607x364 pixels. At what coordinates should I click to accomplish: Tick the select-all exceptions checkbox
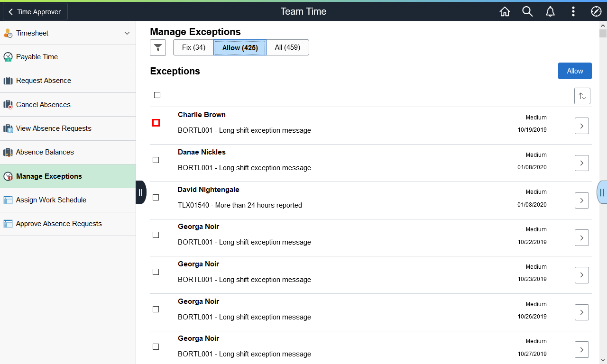157,95
